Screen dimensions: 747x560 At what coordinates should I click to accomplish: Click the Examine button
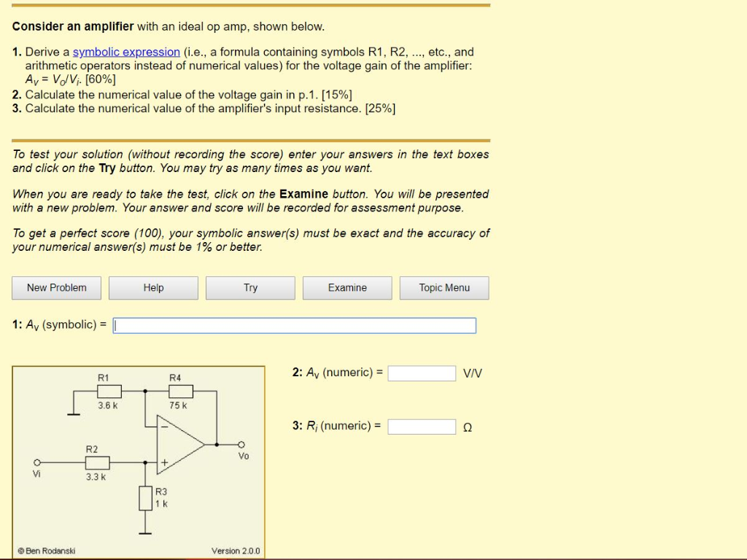coord(347,288)
